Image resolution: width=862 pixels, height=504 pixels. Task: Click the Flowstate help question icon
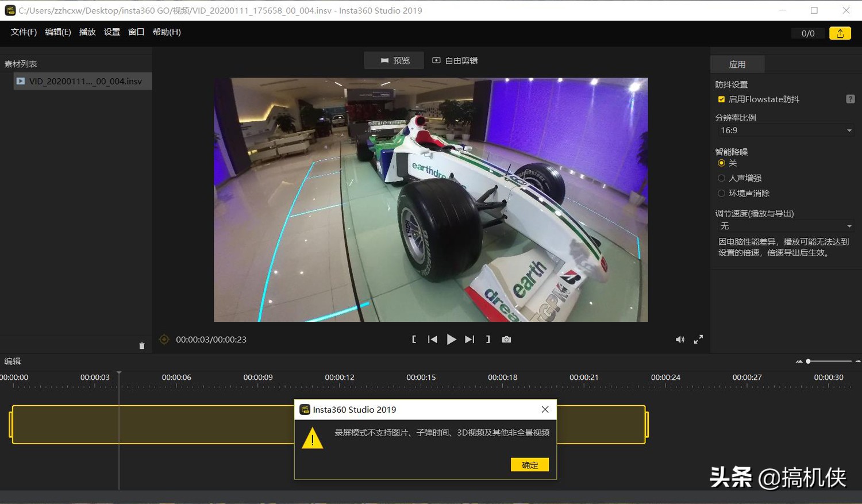(x=851, y=99)
